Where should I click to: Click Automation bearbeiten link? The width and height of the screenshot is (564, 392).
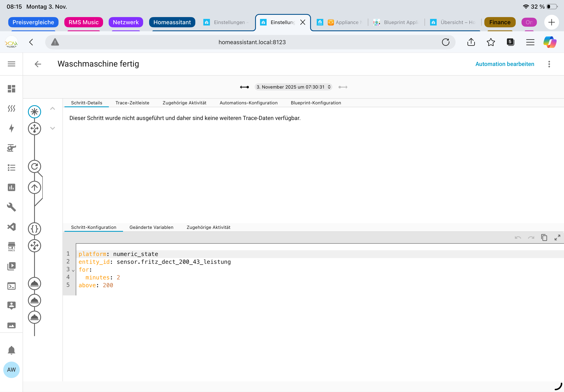tap(505, 64)
